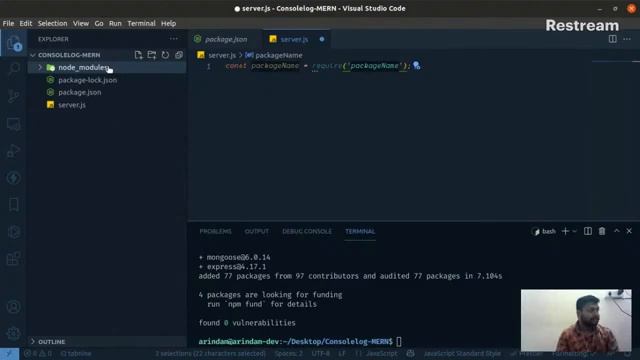640x360 pixels.
Task: Expand the node_modules folder
Action: tap(40, 67)
